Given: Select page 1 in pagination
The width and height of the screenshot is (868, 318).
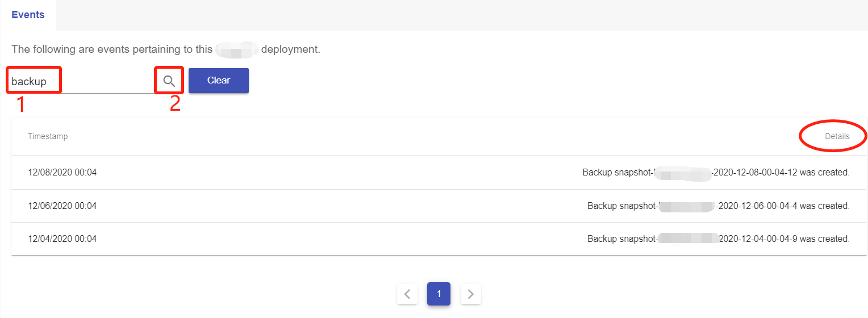Looking at the screenshot, I should tap(439, 294).
